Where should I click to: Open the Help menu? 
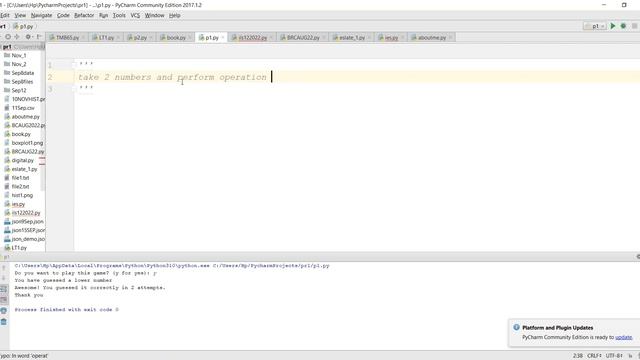click(174, 16)
